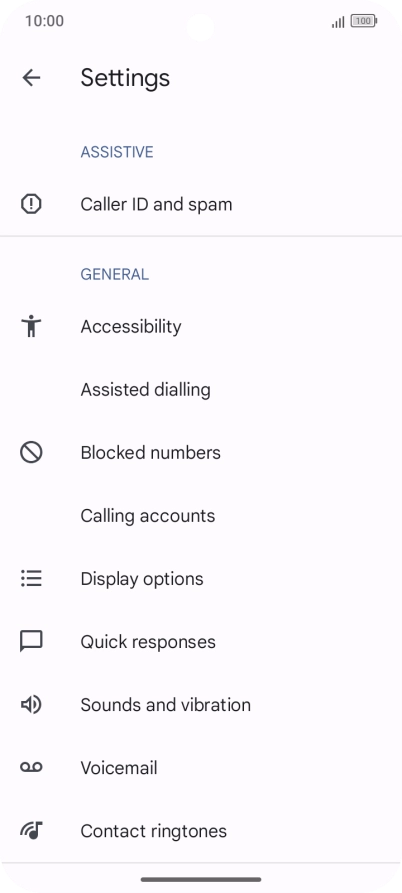This screenshot has width=402, height=893.
Task: Click the Quick responses chat bubble icon
Action: click(x=31, y=641)
